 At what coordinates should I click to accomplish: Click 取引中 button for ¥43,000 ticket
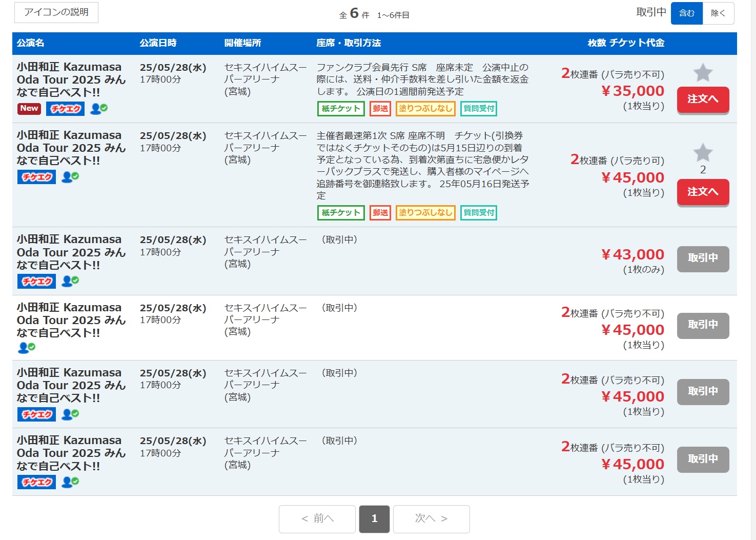703,258
